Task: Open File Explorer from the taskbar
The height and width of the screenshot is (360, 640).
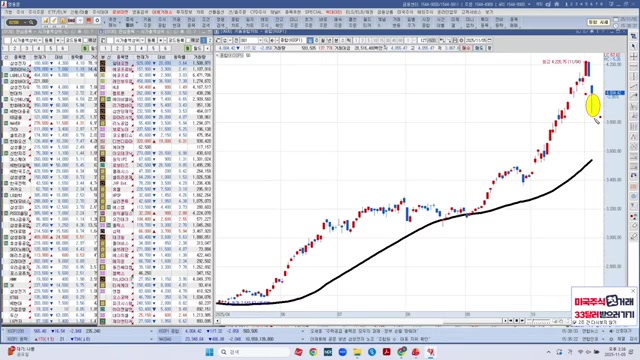Action: tap(357, 352)
